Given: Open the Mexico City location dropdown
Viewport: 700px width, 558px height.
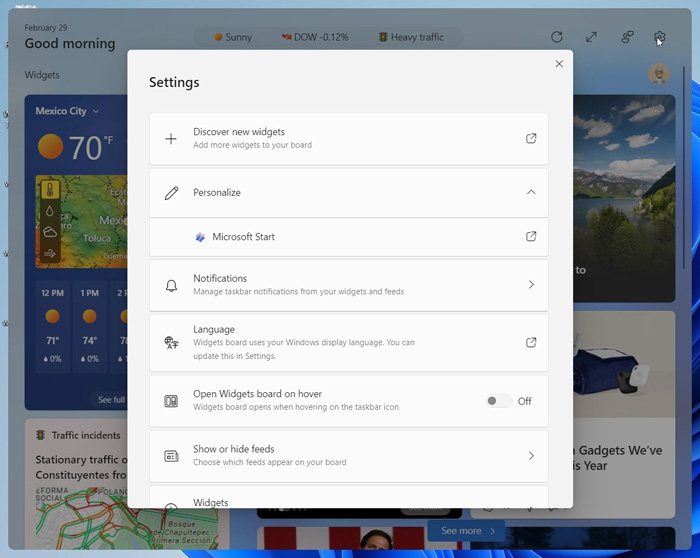Looking at the screenshot, I should point(67,111).
